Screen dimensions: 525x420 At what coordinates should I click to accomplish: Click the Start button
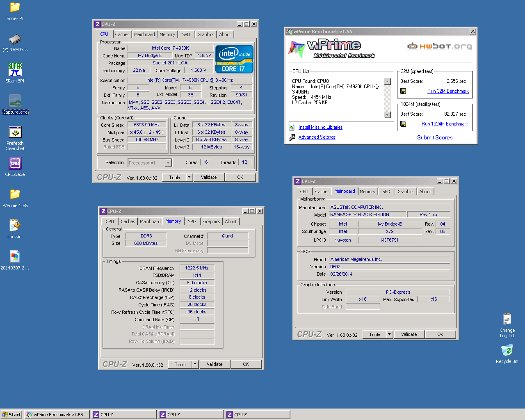11,415
